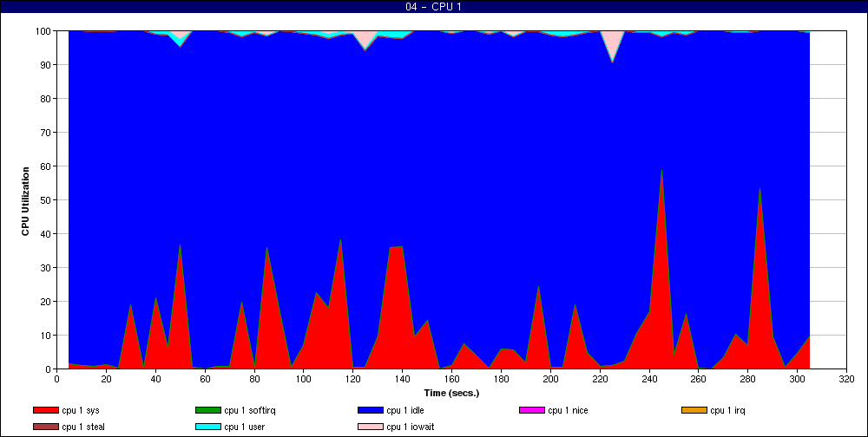Click the 'Time (secs.)' x-axis label
This screenshot has width=868, height=437.
pos(451,394)
